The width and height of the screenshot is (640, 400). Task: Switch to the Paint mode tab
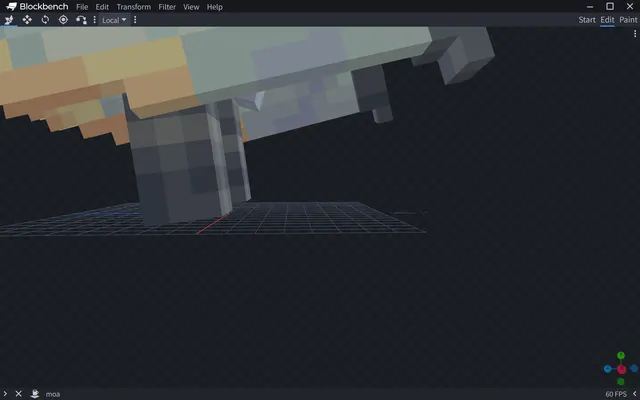628,20
